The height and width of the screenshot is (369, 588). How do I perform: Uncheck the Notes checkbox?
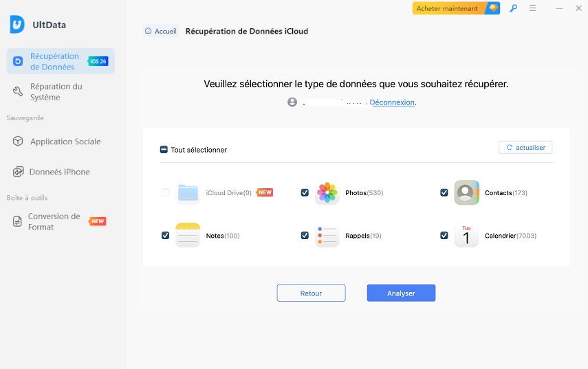(165, 236)
